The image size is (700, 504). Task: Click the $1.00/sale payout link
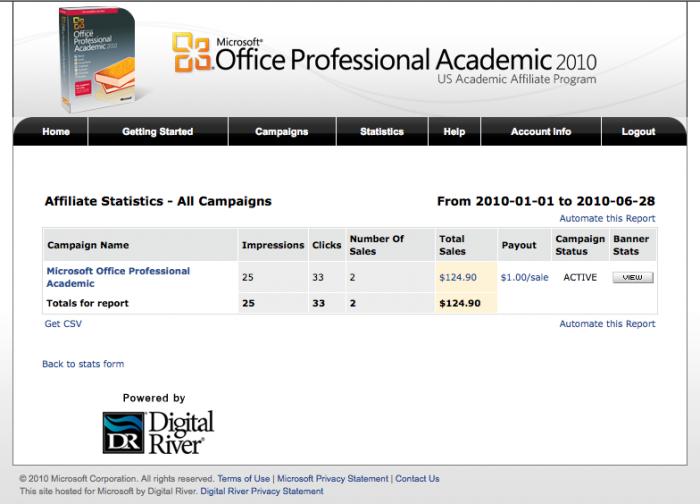click(x=524, y=277)
